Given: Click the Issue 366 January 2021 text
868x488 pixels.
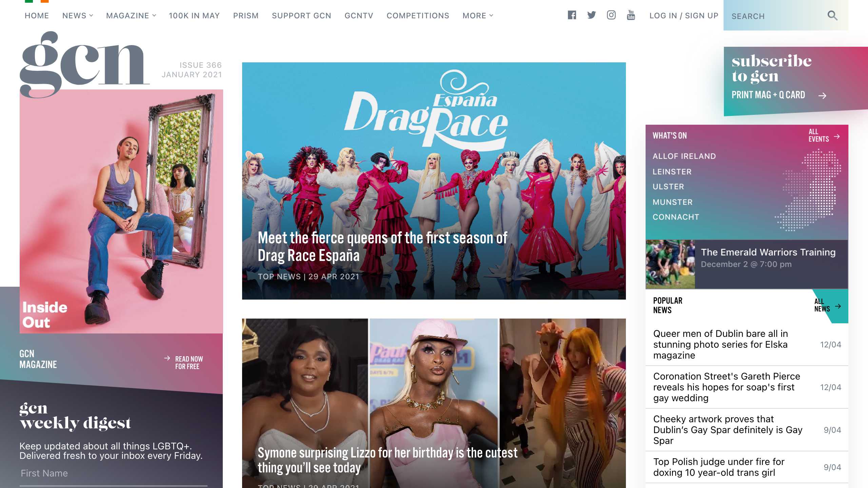Looking at the screenshot, I should point(192,70).
